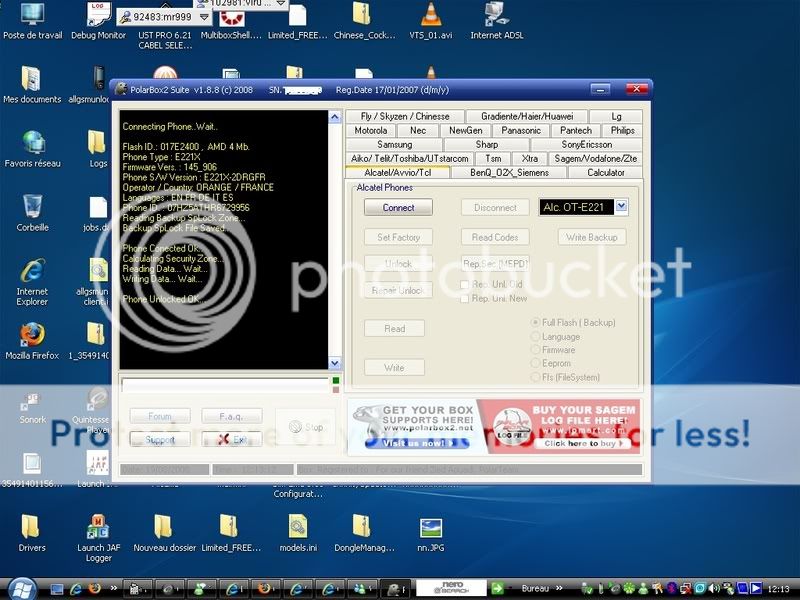
Task: Click the Support button
Action: coord(160,439)
